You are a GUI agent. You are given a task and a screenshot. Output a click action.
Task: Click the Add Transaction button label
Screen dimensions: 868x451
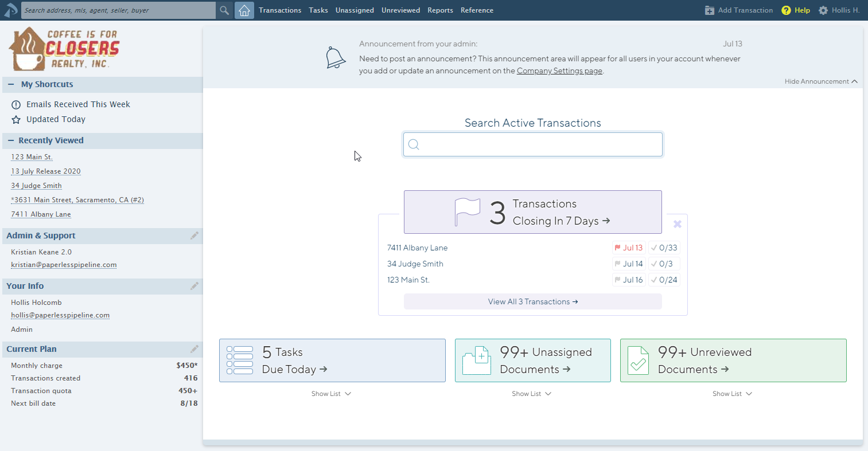pyautogui.click(x=745, y=10)
